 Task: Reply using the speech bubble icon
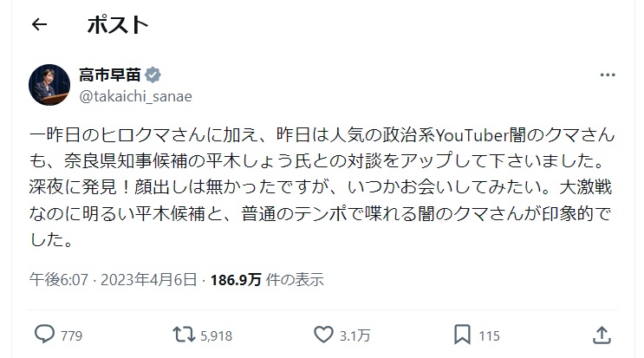44,334
